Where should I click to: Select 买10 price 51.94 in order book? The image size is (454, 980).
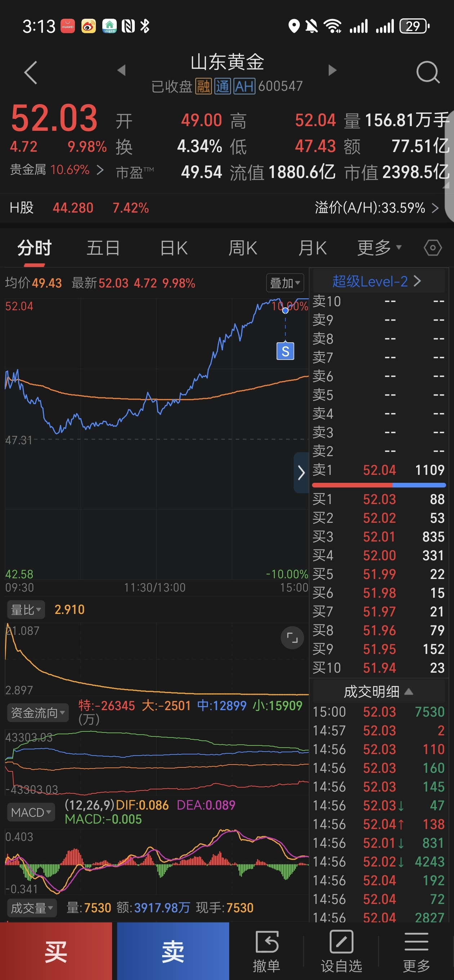tap(379, 668)
